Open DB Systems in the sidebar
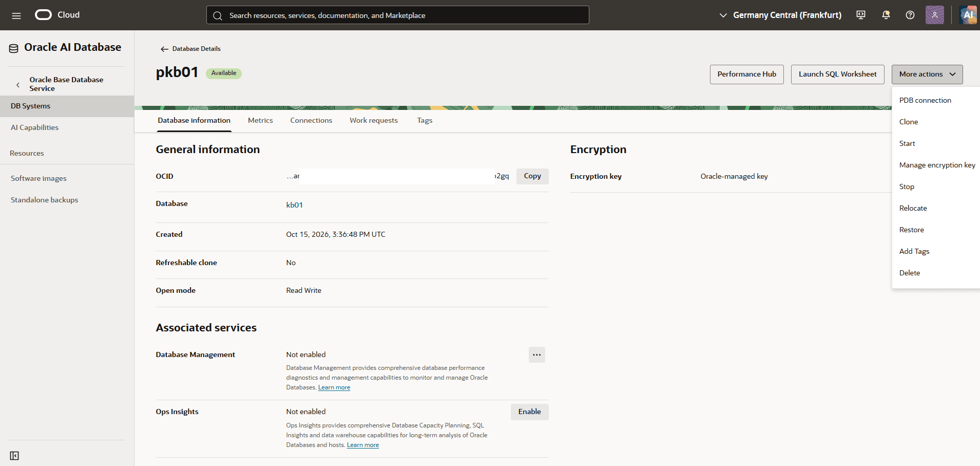Viewport: 980px width, 466px height. pos(67,106)
